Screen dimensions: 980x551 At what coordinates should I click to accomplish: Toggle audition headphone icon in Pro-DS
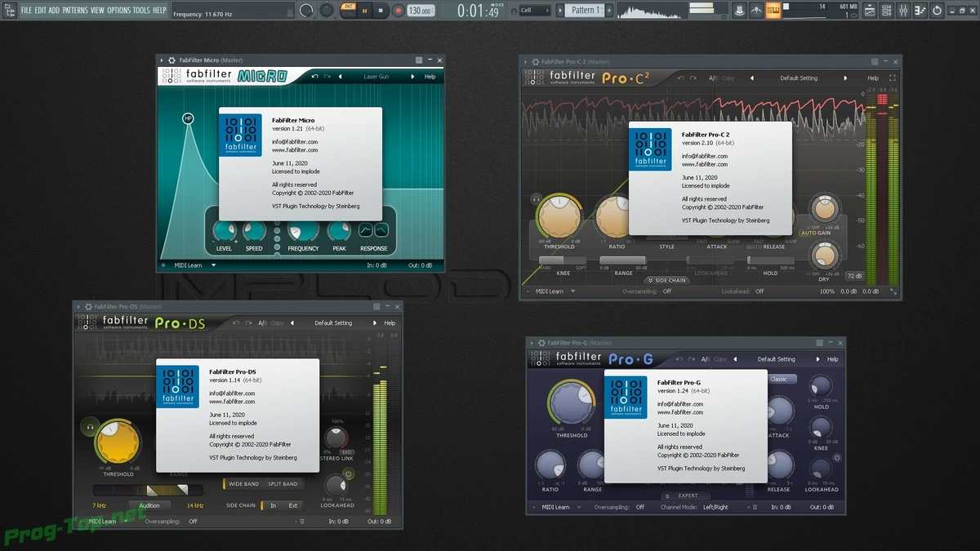(x=89, y=426)
